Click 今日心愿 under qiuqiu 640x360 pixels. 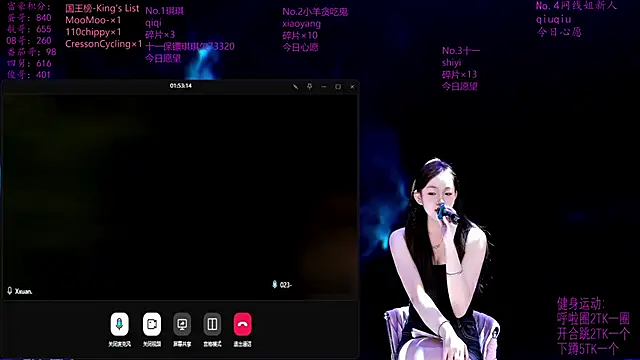[559, 32]
